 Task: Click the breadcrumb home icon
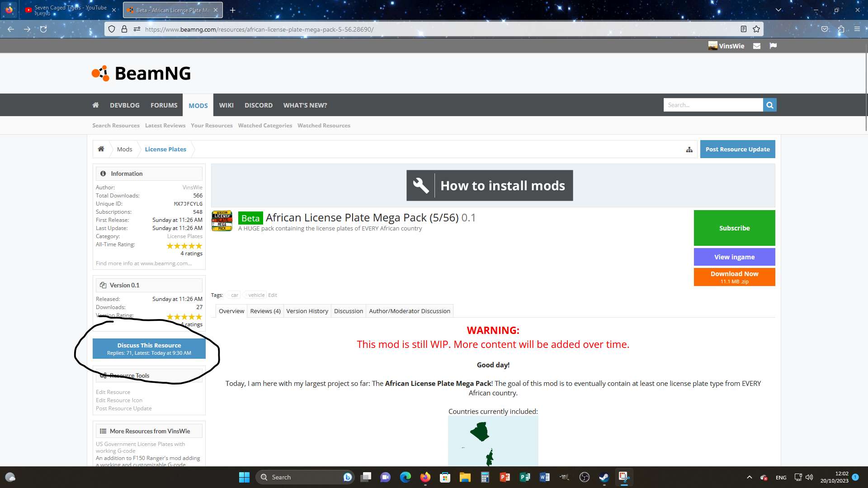101,149
